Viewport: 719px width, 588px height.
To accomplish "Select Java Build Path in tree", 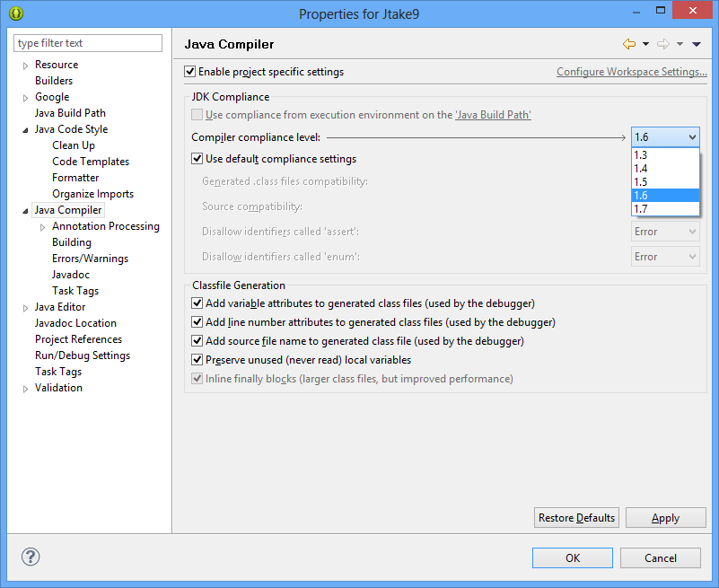I will 70,113.
